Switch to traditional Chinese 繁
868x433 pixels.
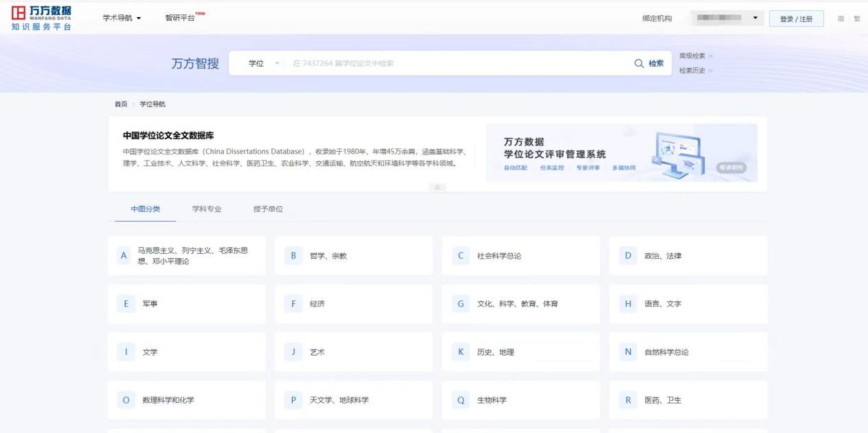click(x=856, y=19)
